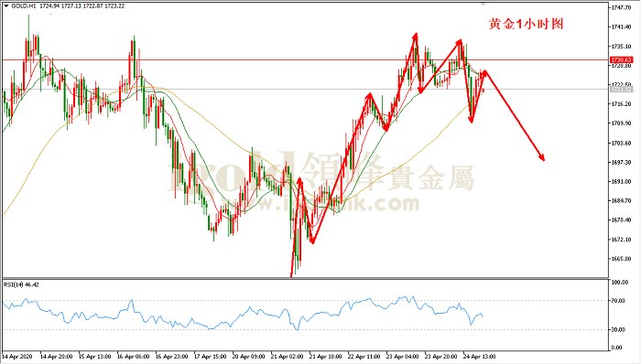The height and width of the screenshot is (364, 641).
Task: Click the small triangle before GOLD,H1
Action: click(x=5, y=6)
